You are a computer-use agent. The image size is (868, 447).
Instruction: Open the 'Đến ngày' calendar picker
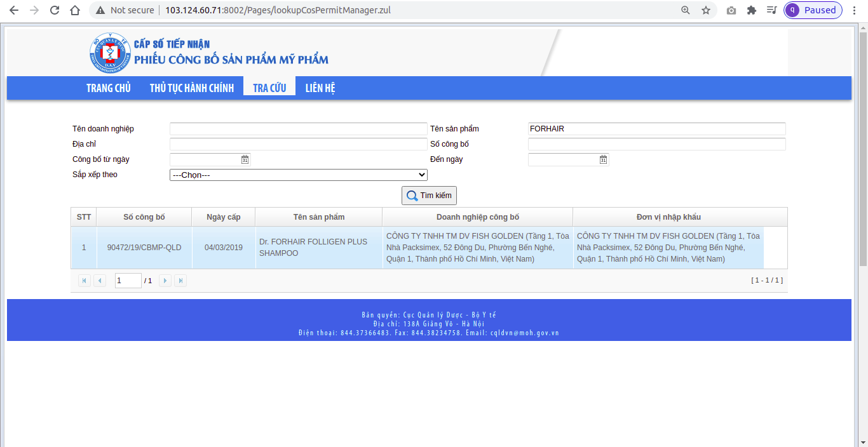(603, 159)
